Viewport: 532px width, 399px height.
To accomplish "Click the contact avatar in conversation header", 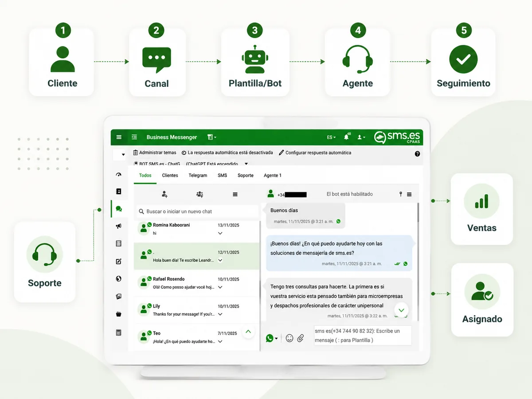I will click(270, 194).
